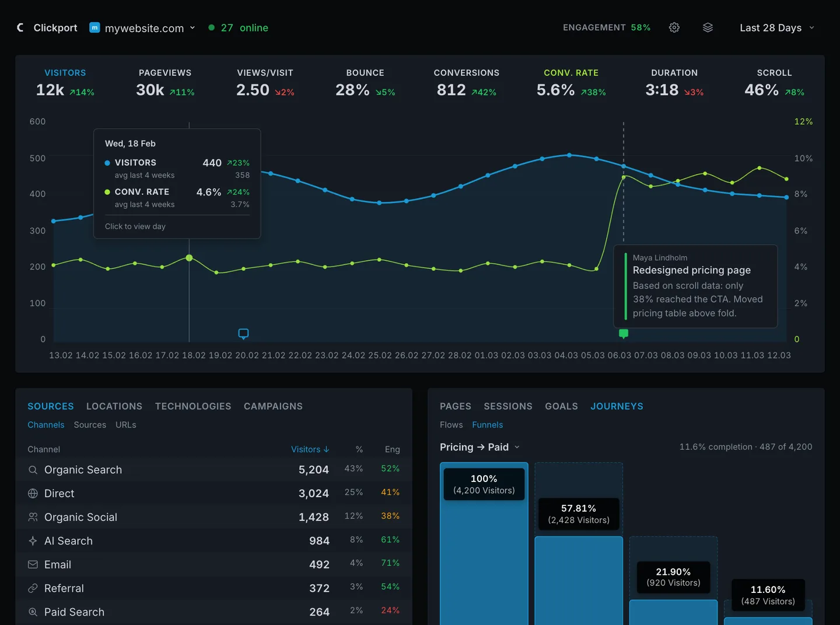The width and height of the screenshot is (840, 625).
Task: Click the Email envelope icon
Action: pos(33,565)
